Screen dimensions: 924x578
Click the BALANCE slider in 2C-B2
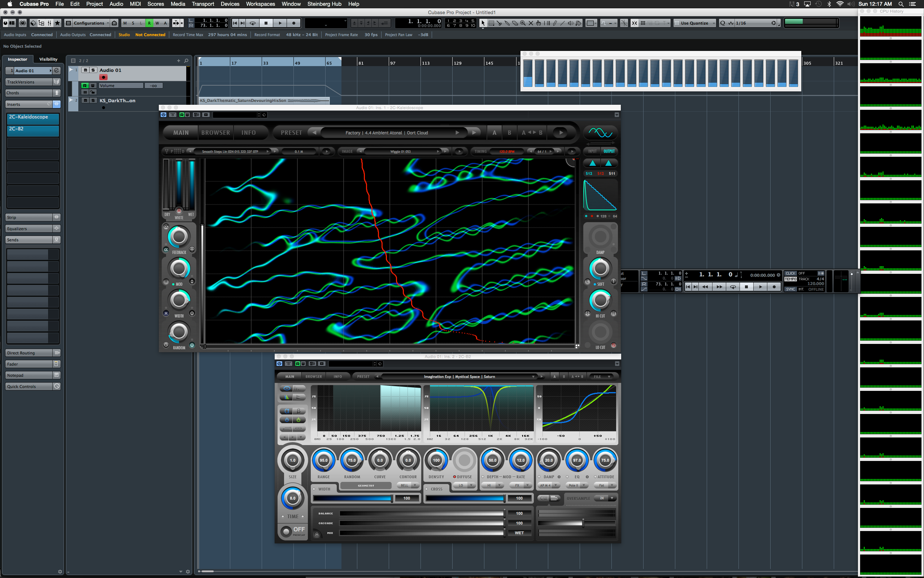click(x=422, y=513)
